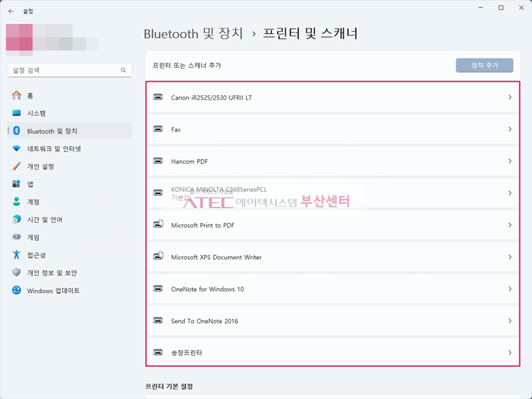Open 접근성 settings
532x399 pixels.
(70, 255)
